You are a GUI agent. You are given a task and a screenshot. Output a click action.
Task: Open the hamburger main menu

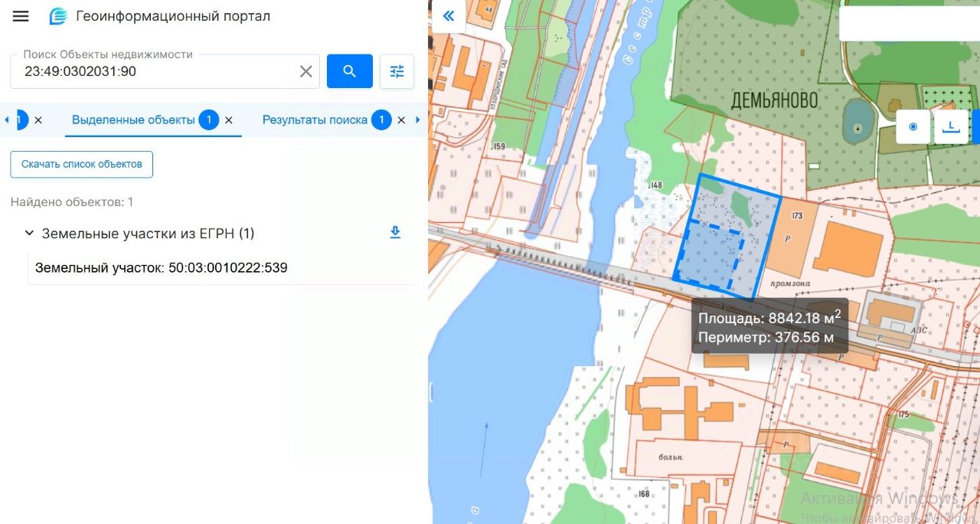21,16
